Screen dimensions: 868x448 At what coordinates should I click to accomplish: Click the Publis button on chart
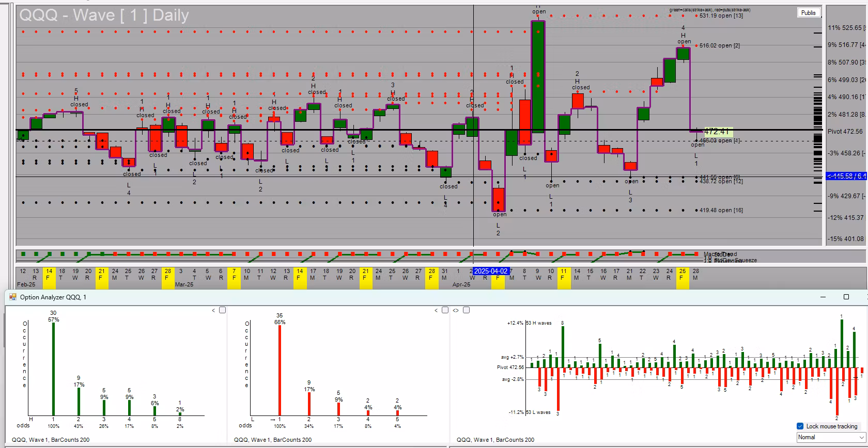[808, 13]
